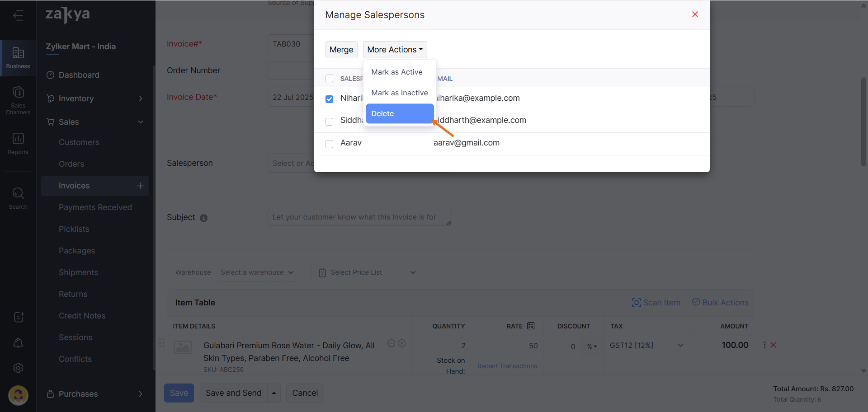Open notifications bell icon
The height and width of the screenshot is (412, 868).
pos(18,343)
